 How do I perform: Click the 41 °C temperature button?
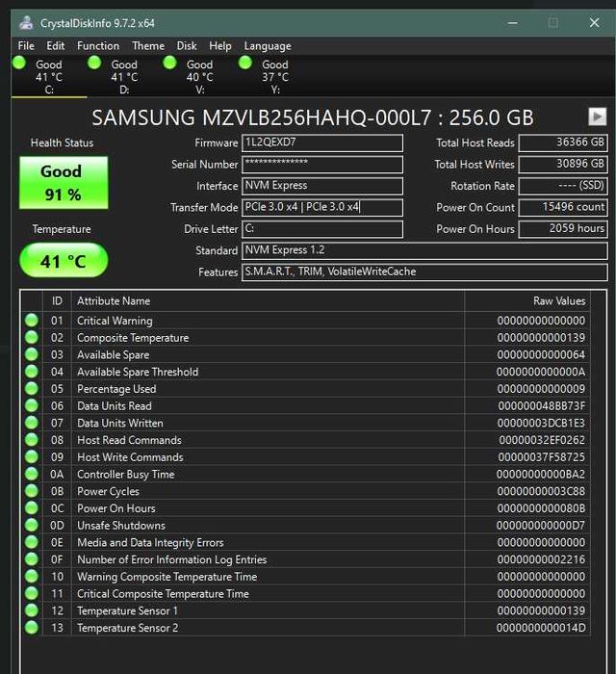coord(64,261)
